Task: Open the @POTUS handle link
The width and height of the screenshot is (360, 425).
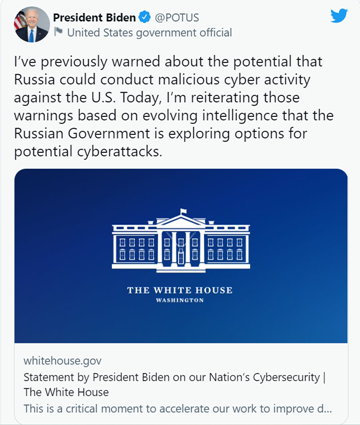Action: click(177, 17)
